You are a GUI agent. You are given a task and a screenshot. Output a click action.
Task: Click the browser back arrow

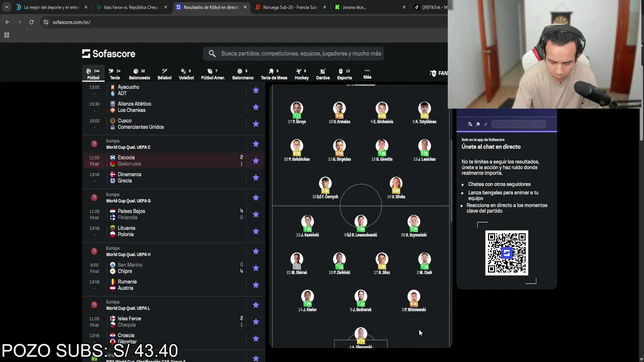pyautogui.click(x=7, y=22)
